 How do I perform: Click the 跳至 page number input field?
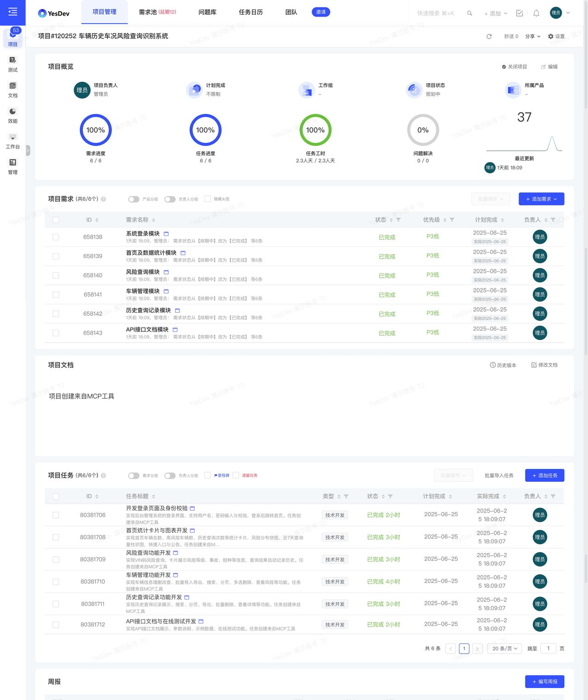point(548,649)
